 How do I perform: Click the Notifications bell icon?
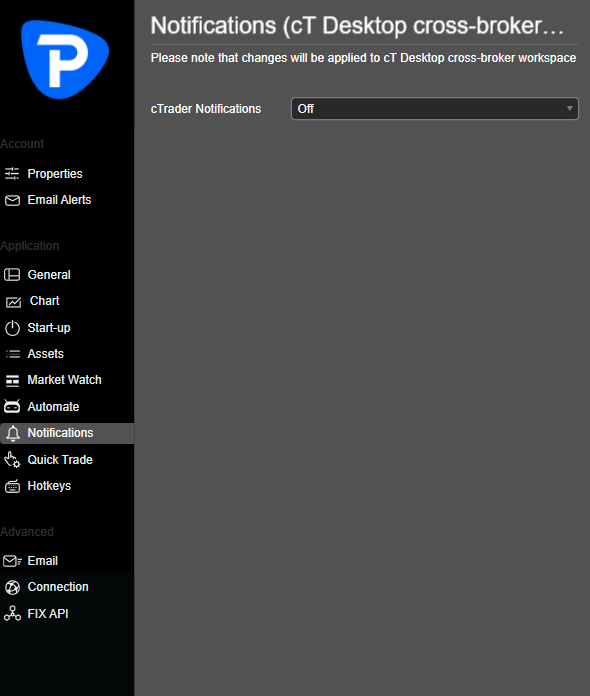[13, 433]
